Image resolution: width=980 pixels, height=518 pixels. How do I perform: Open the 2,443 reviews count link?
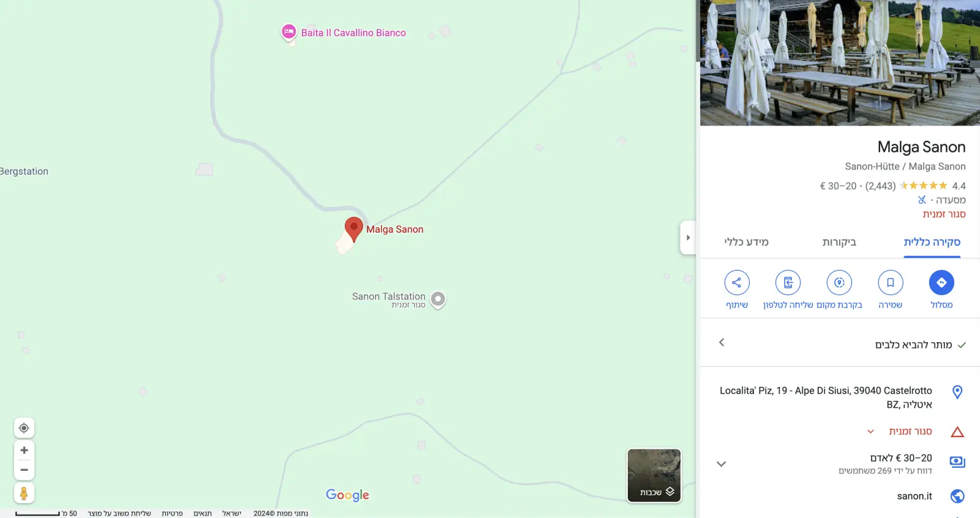pos(880,186)
